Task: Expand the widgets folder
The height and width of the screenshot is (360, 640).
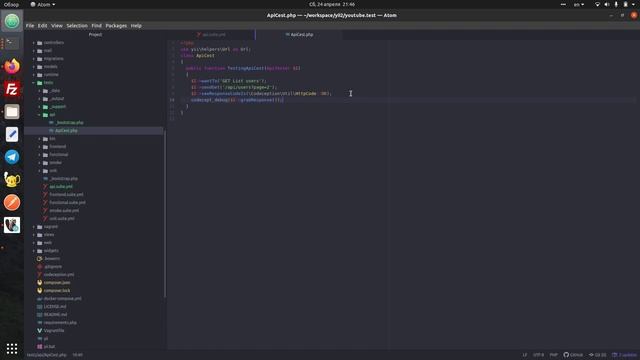Action: [51, 251]
